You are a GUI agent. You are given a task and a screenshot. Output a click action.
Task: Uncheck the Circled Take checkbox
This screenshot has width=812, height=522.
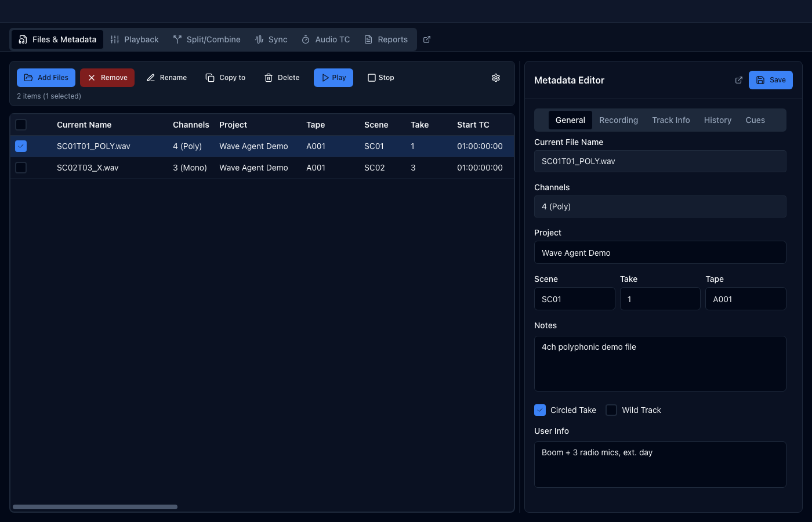click(540, 410)
